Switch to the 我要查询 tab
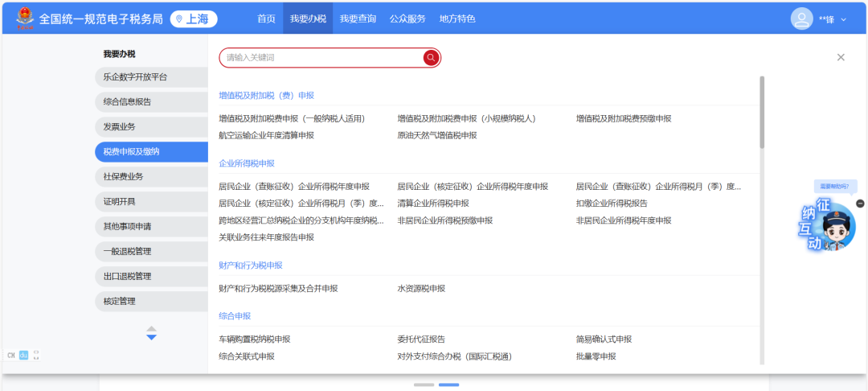Viewport: 868px width, 391px height. 358,19
